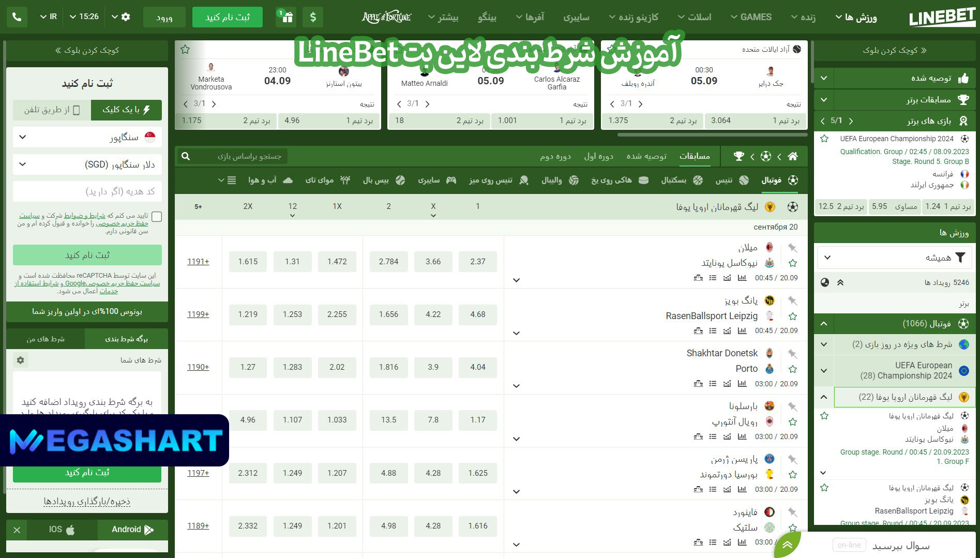980x558 pixels.
Task: Click the right sidebar vertical scrollbar
Action: click(811, 62)
